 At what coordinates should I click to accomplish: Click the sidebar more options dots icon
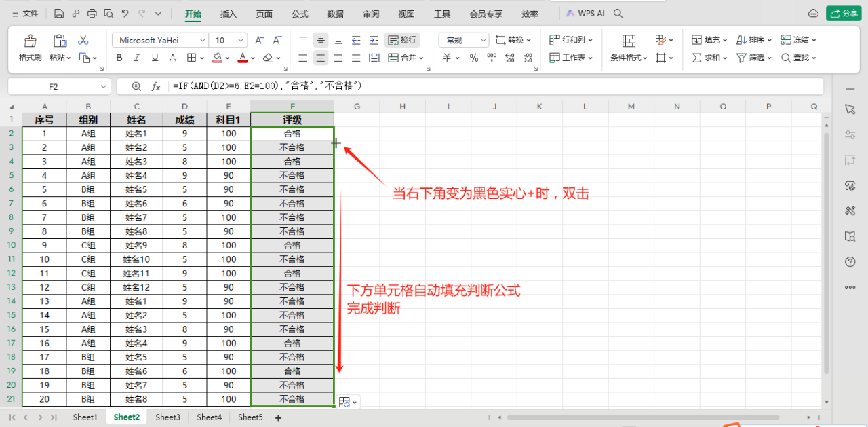(x=850, y=287)
